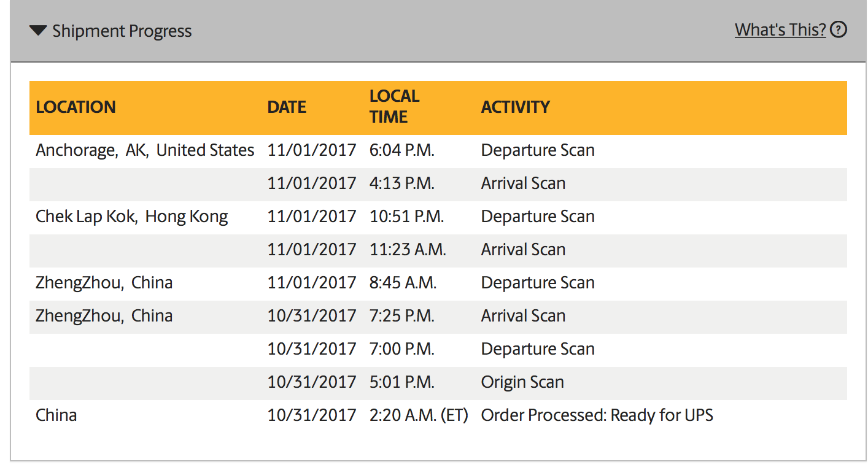Image resolution: width=868 pixels, height=470 pixels.
Task: Click the LOCAL TIME column header
Action: (394, 106)
